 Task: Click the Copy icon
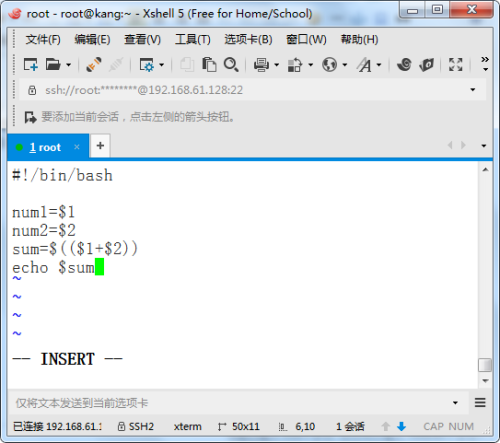click(x=187, y=64)
